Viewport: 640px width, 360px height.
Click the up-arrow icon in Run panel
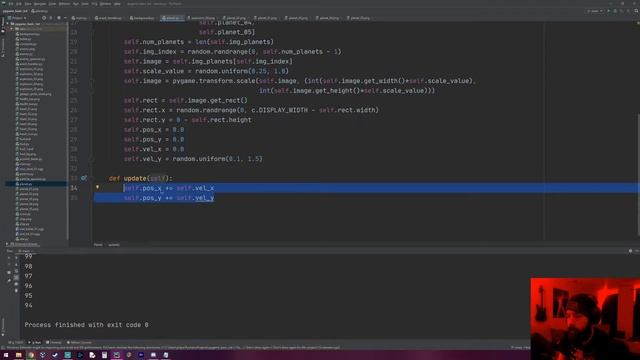[x=16, y=258]
